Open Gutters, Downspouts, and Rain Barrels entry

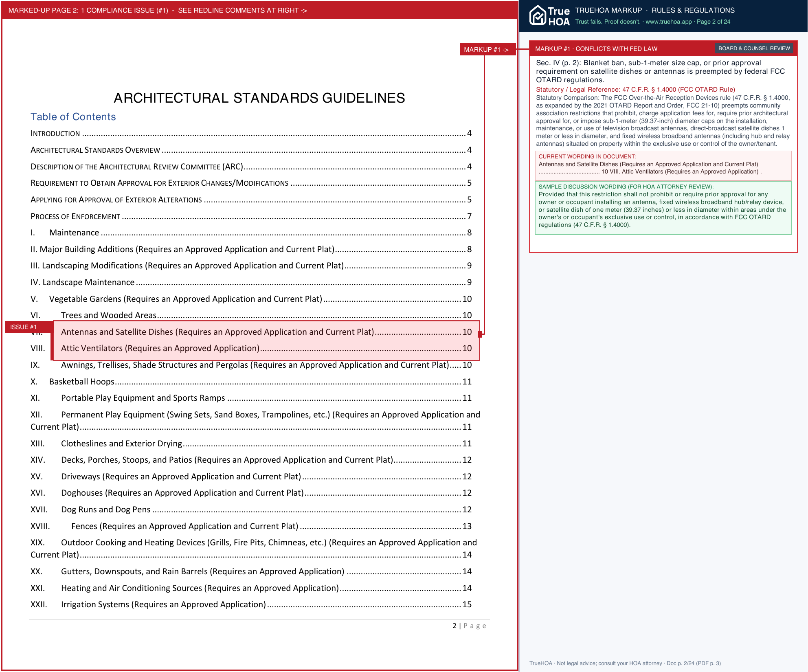tap(251, 571)
